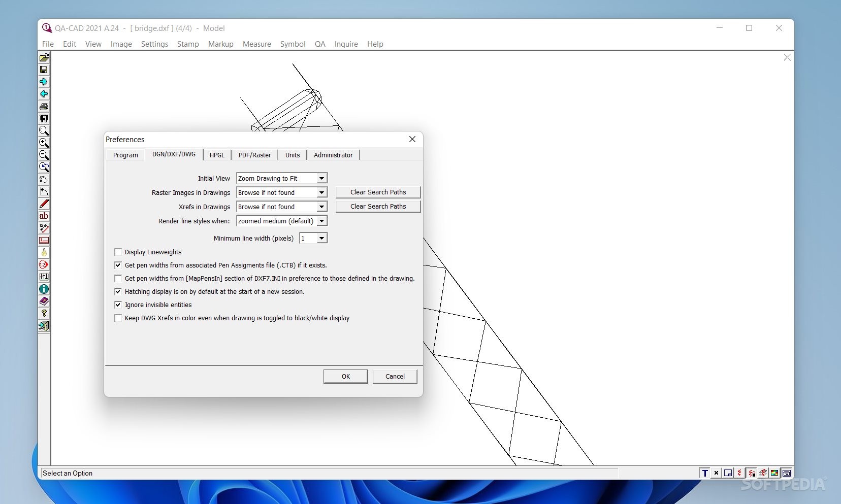Click the save floppy disk icon
The height and width of the screenshot is (504, 841).
pos(44,70)
